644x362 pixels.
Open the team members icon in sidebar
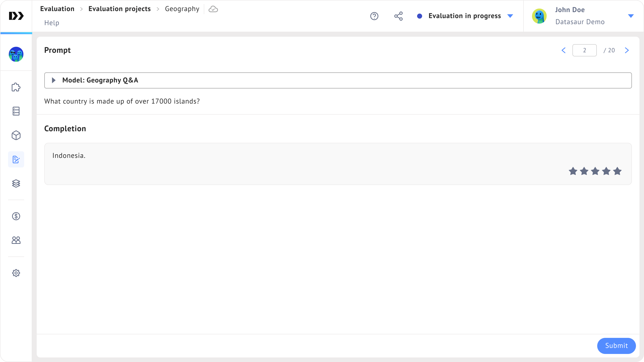pyautogui.click(x=16, y=240)
